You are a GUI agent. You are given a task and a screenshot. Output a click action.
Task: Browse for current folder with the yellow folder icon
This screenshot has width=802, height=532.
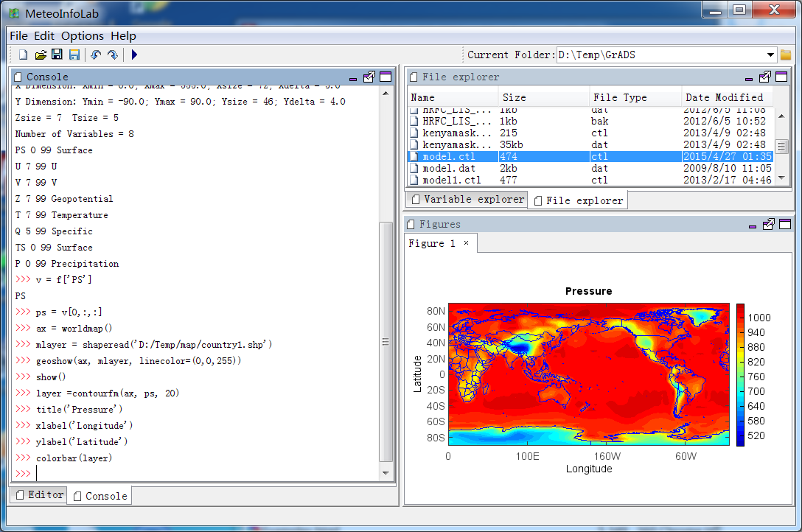786,55
